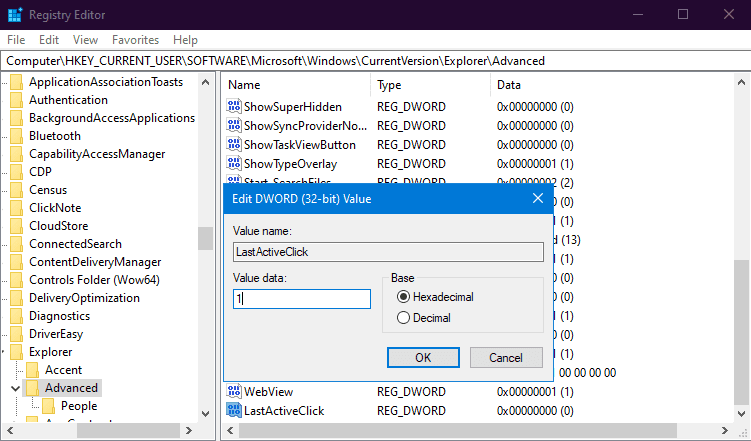The width and height of the screenshot is (751, 441).
Task: Click the WebView DWORD value icon
Action: [x=234, y=391]
